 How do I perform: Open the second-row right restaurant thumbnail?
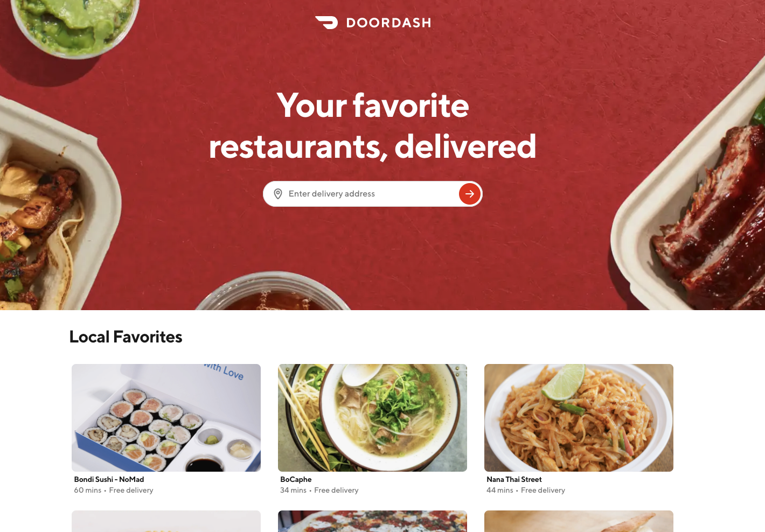click(x=579, y=521)
